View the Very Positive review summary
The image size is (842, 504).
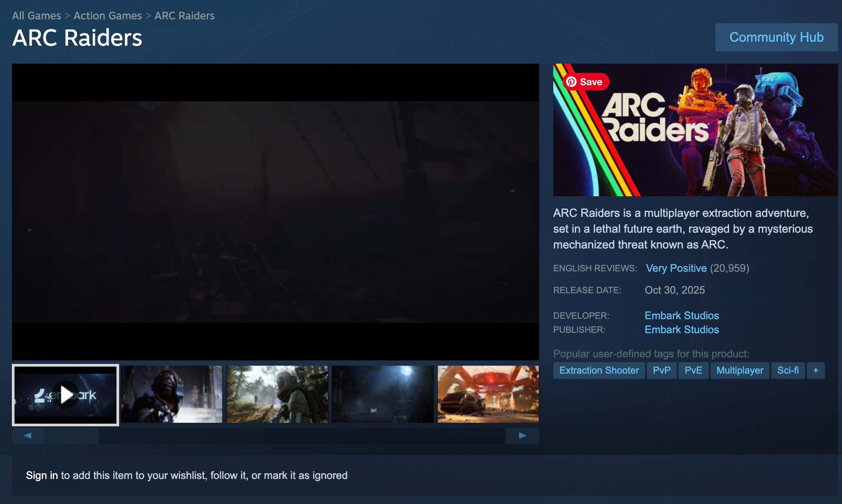676,268
